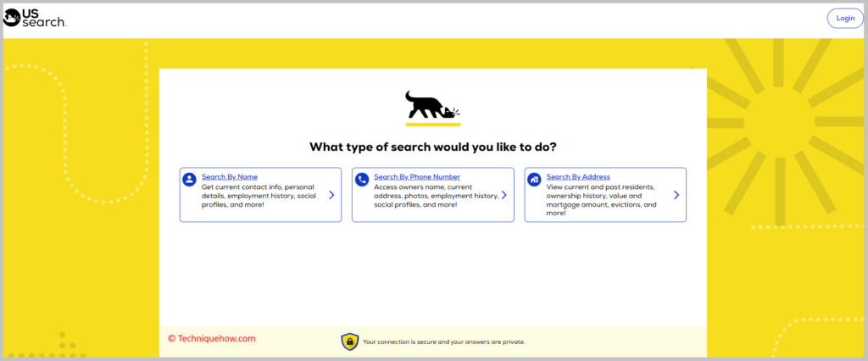Click the "Access owners name, current address" description

[437, 196]
